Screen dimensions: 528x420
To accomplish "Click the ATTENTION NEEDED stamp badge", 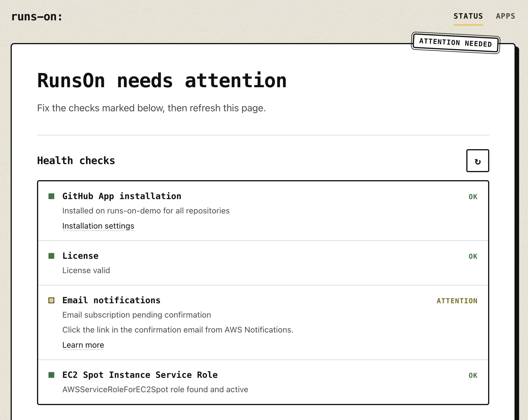I will 456,43.
